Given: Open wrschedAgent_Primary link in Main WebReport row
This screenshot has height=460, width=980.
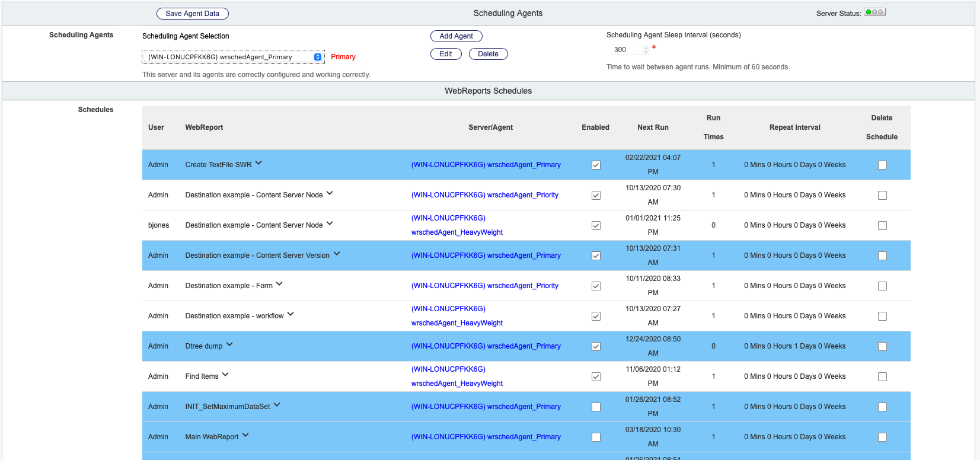Looking at the screenshot, I should tap(486, 437).
